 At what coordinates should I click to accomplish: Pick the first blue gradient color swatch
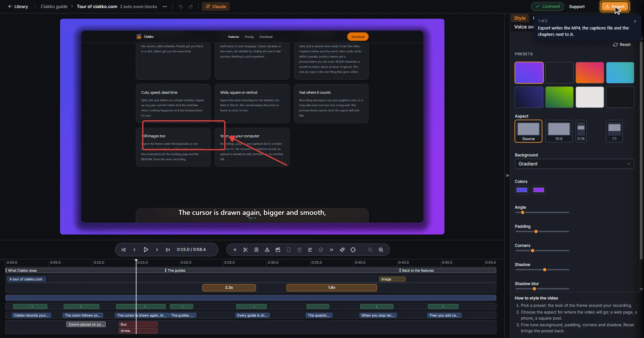[x=522, y=190]
